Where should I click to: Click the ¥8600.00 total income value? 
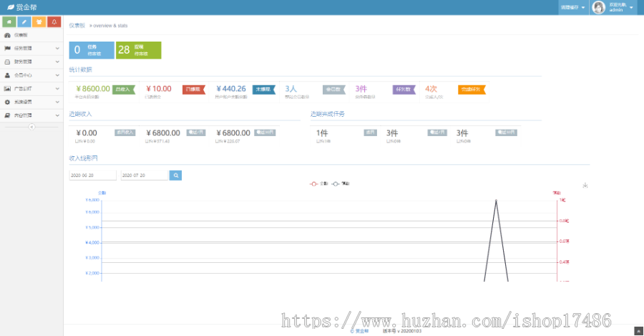point(93,89)
